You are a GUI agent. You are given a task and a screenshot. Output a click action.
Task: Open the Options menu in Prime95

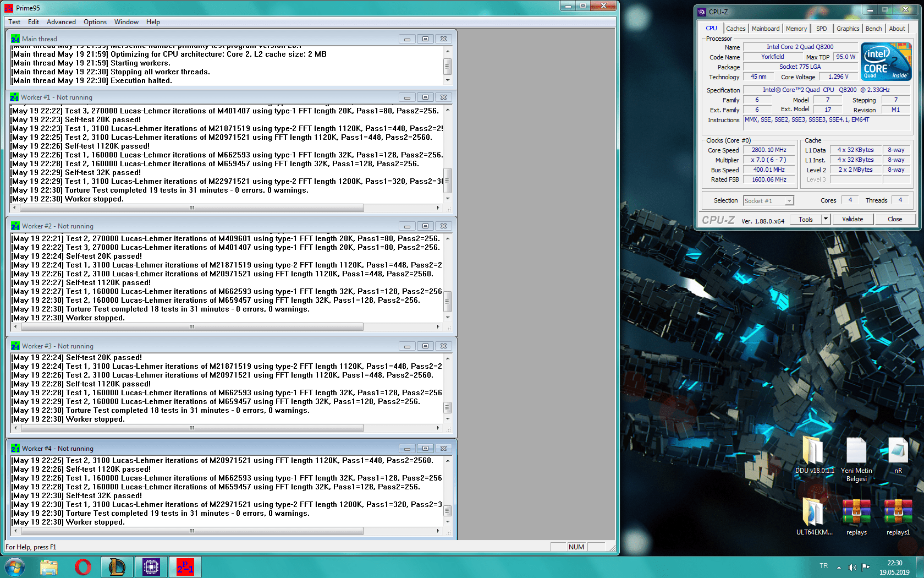pyautogui.click(x=95, y=22)
